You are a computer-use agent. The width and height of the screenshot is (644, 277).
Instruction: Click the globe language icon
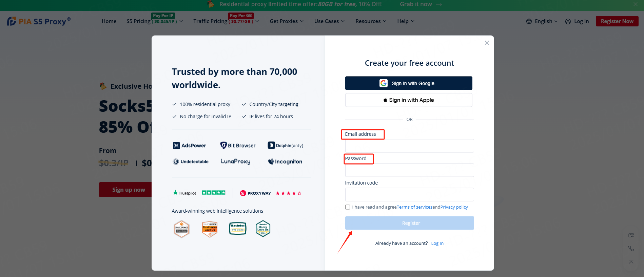pos(529,21)
